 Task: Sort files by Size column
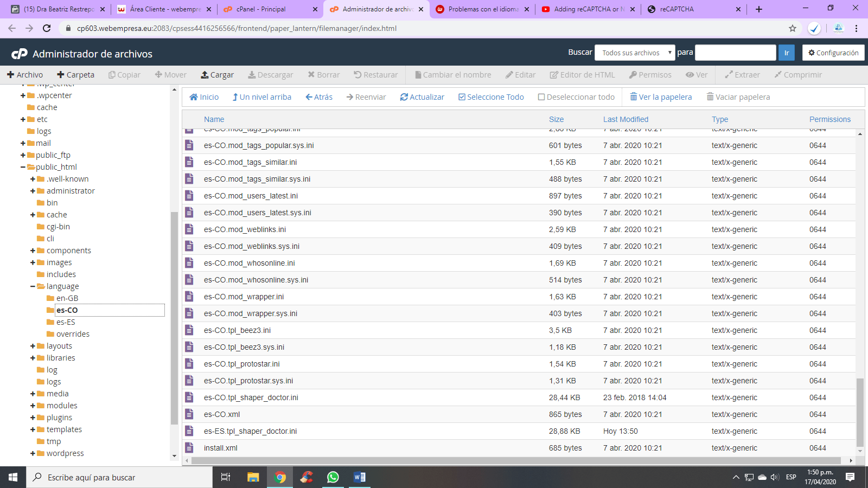point(556,119)
